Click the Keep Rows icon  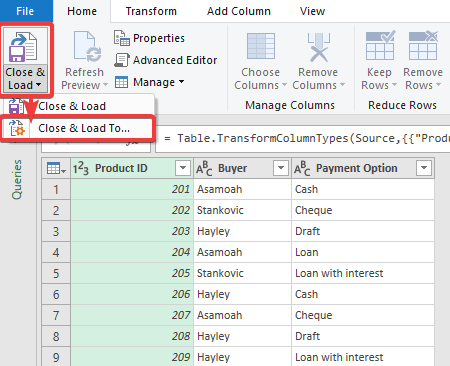click(x=380, y=45)
